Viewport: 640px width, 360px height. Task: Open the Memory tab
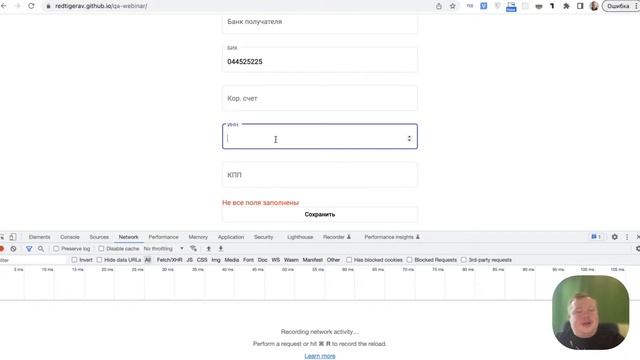[198, 237]
